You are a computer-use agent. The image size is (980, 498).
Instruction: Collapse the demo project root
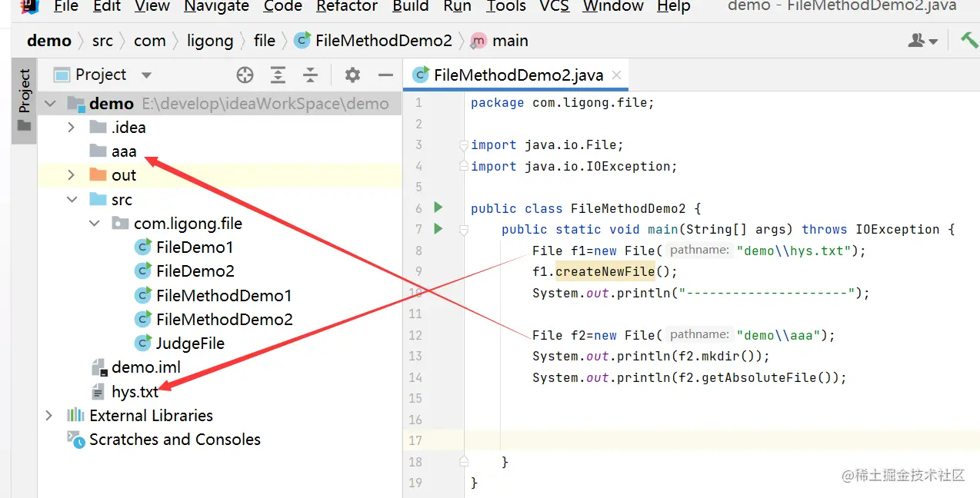pyautogui.click(x=49, y=104)
